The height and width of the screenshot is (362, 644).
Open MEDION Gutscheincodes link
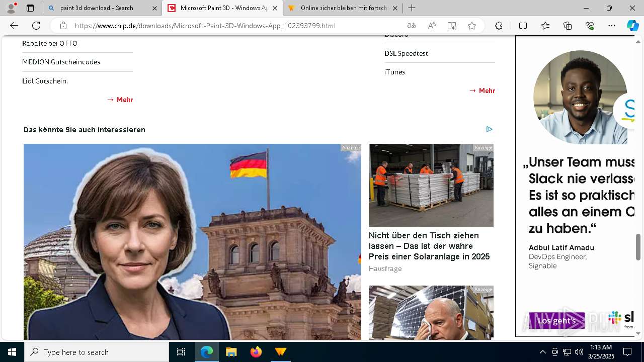pyautogui.click(x=61, y=62)
